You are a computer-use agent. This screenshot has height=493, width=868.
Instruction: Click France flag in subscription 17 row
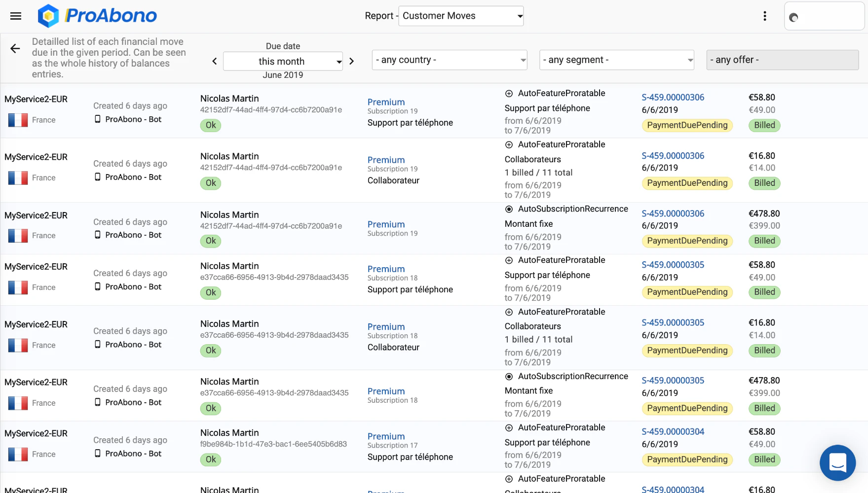click(18, 454)
